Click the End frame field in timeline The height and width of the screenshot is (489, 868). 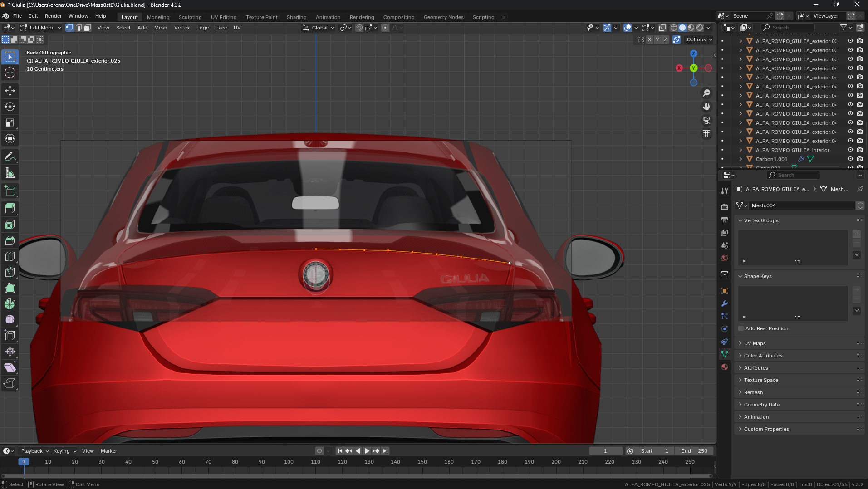point(694,451)
